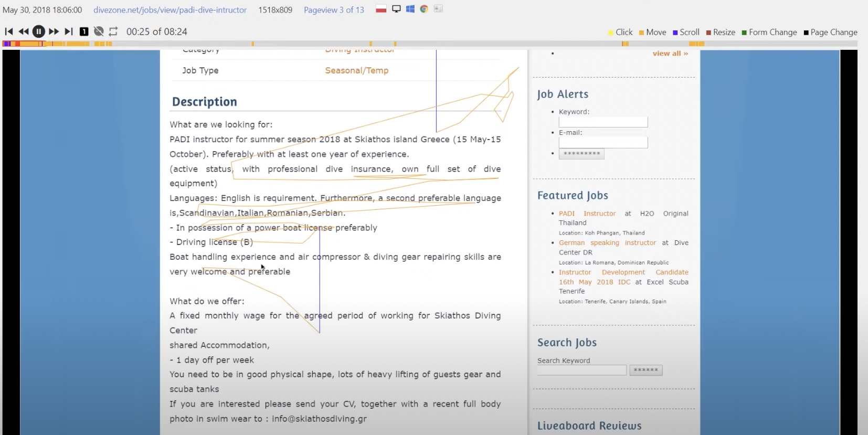Click the 'view all »' link

pos(670,54)
